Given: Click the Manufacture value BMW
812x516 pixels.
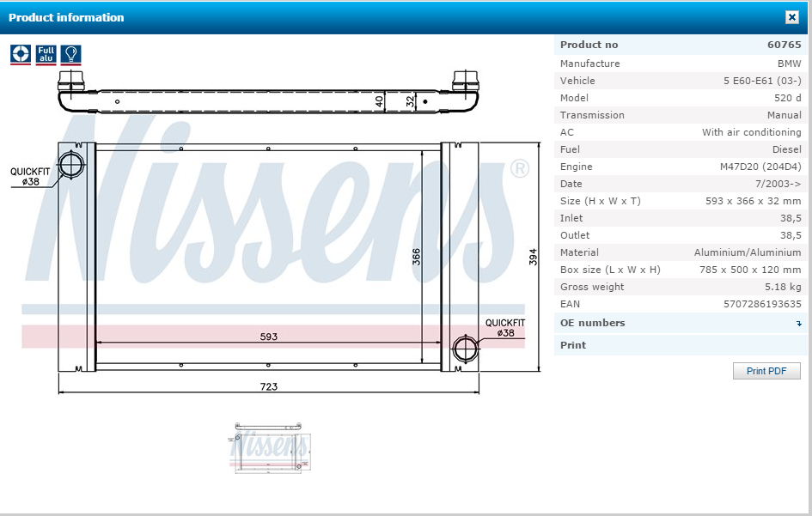Looking at the screenshot, I should 789,64.
